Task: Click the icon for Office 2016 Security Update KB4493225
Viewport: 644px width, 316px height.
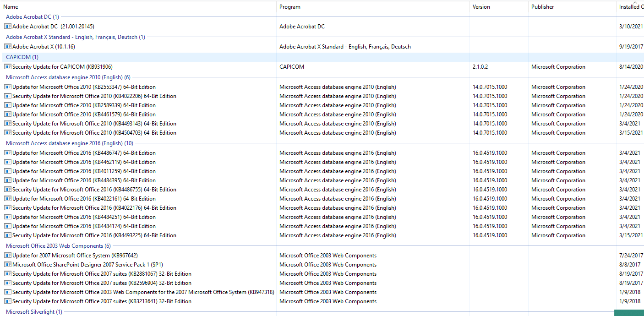Action: 7,235
